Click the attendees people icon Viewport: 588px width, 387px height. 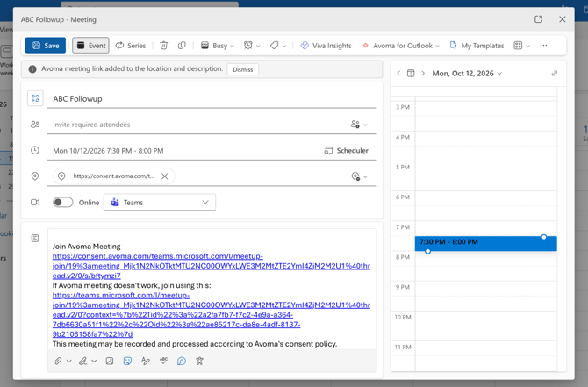[35, 125]
